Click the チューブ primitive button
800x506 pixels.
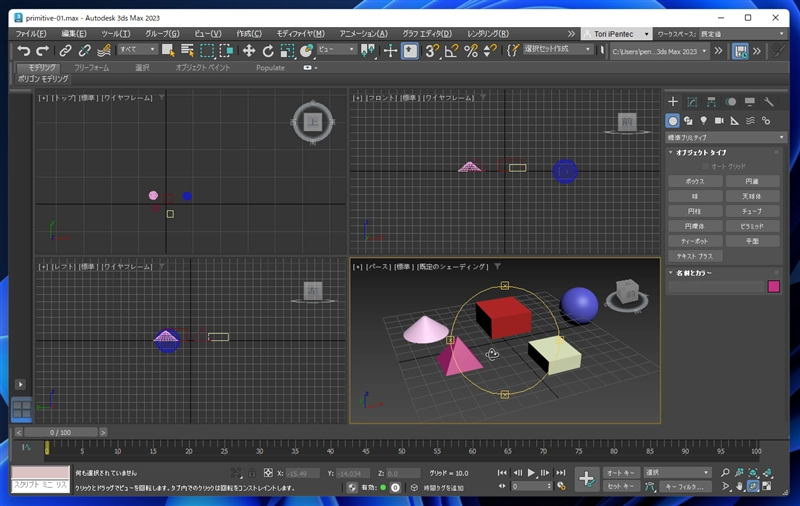(x=752, y=211)
